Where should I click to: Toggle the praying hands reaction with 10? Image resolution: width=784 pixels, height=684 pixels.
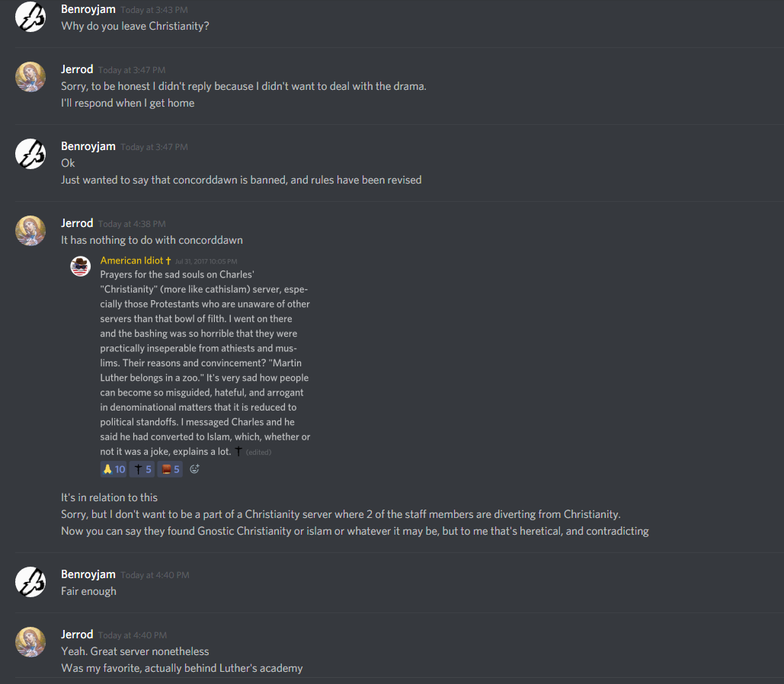114,469
